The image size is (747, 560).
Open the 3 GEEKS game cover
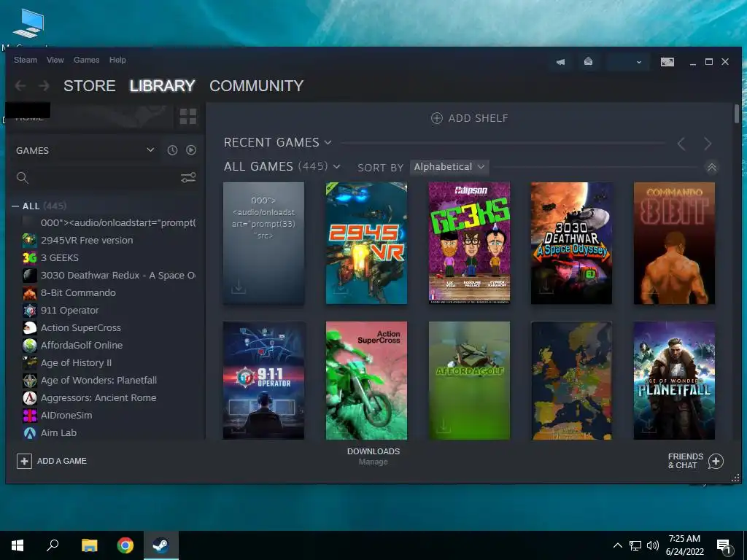(469, 243)
